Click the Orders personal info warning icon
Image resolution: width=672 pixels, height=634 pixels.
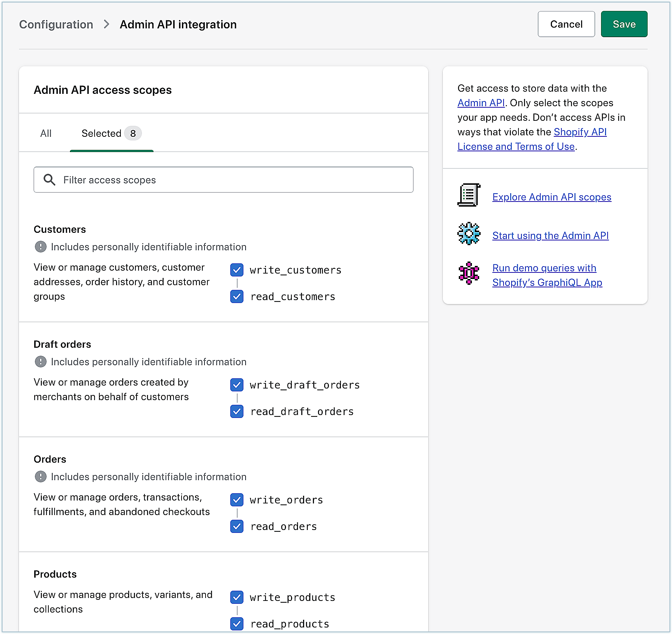coord(40,477)
